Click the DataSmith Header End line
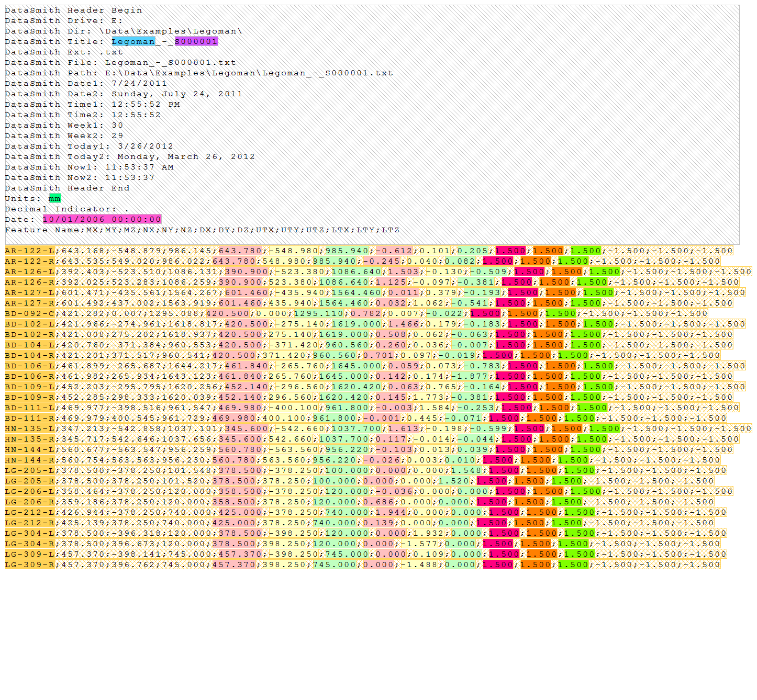 point(67,188)
